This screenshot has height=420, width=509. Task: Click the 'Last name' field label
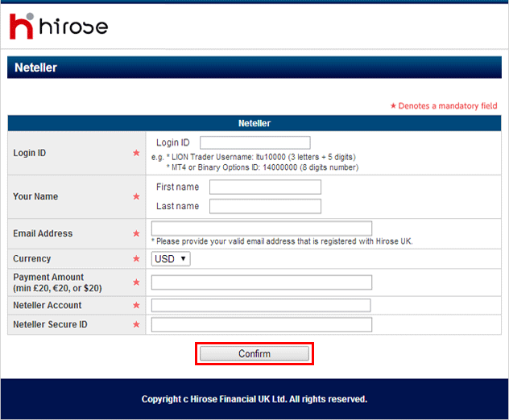click(177, 206)
